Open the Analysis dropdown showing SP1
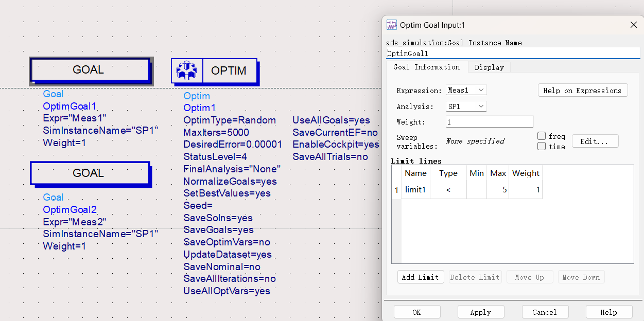The height and width of the screenshot is (321, 644). coord(466,106)
